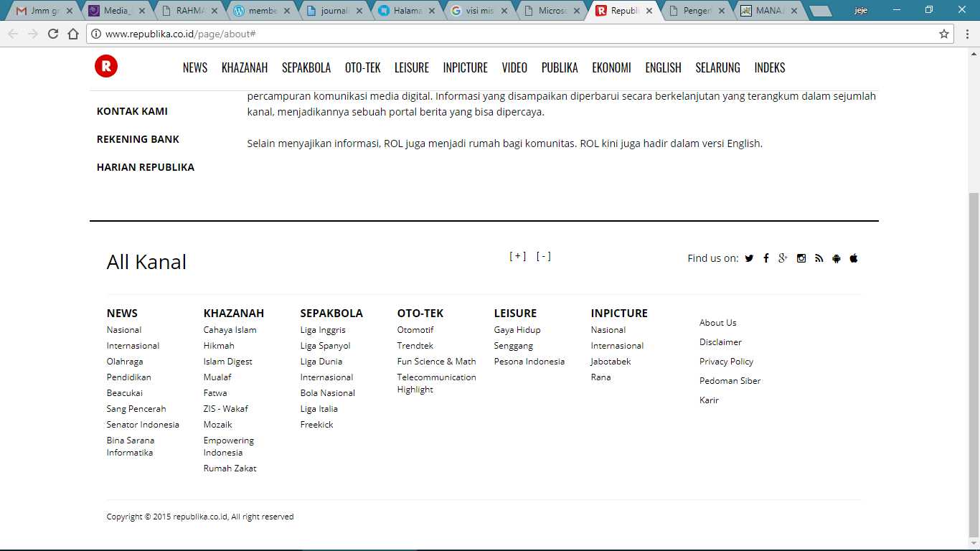This screenshot has width=980, height=551.
Task: Open KONTAK KAMI sidebar link
Action: pos(132,111)
